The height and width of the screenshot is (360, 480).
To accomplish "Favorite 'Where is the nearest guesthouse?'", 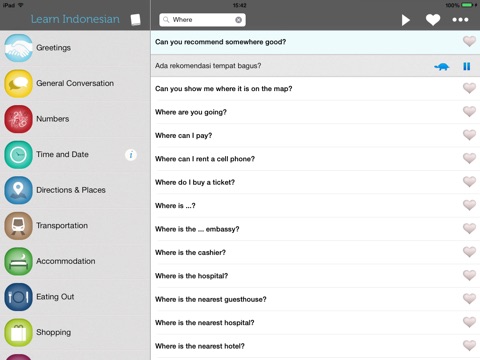I will point(469,299).
